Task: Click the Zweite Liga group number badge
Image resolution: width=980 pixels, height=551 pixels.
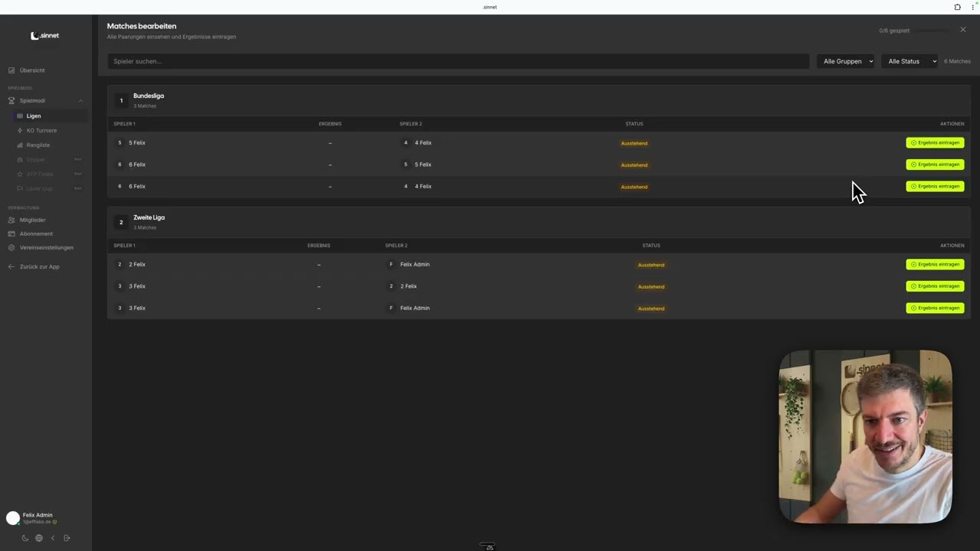Action: click(121, 222)
